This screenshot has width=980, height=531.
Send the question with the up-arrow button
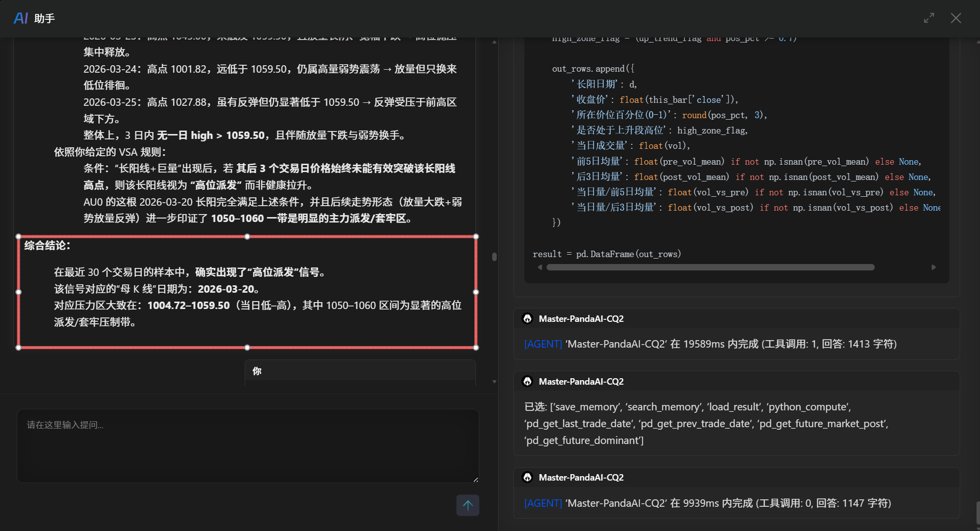coord(468,505)
